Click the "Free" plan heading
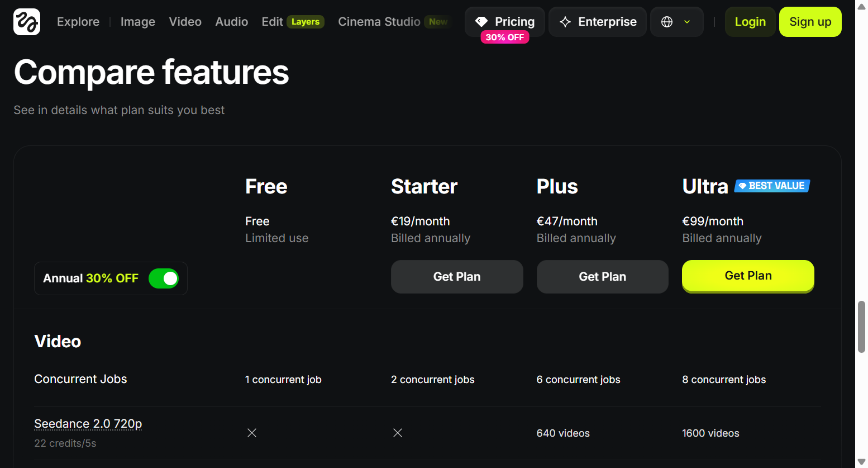 tap(266, 186)
